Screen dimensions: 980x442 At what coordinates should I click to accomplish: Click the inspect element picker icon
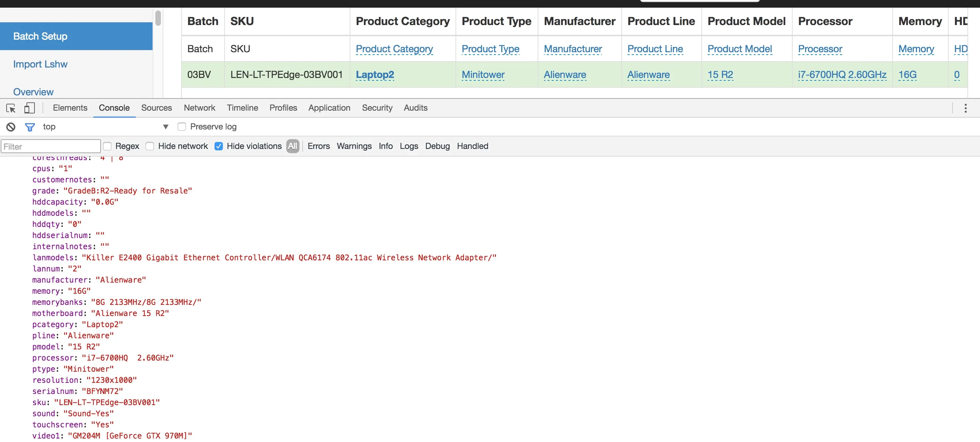point(11,108)
